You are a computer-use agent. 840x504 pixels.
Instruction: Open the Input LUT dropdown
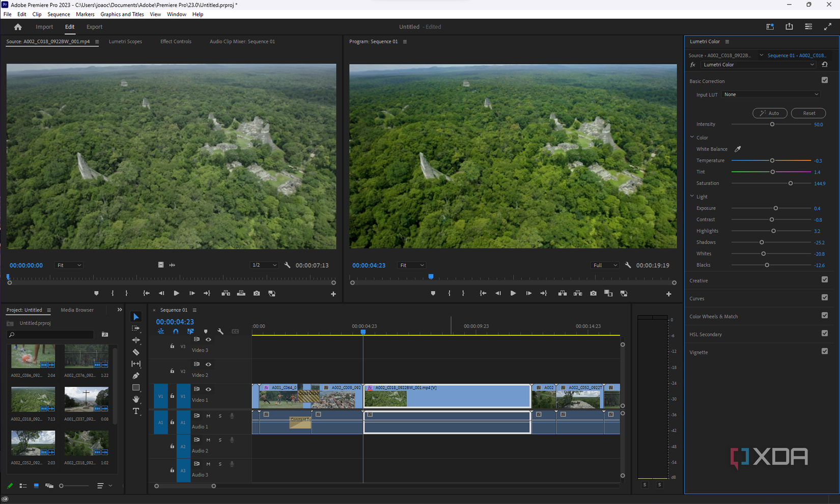(x=771, y=95)
